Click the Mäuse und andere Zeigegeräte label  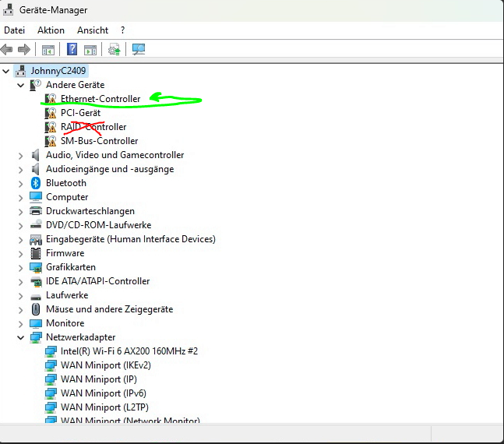(x=110, y=309)
